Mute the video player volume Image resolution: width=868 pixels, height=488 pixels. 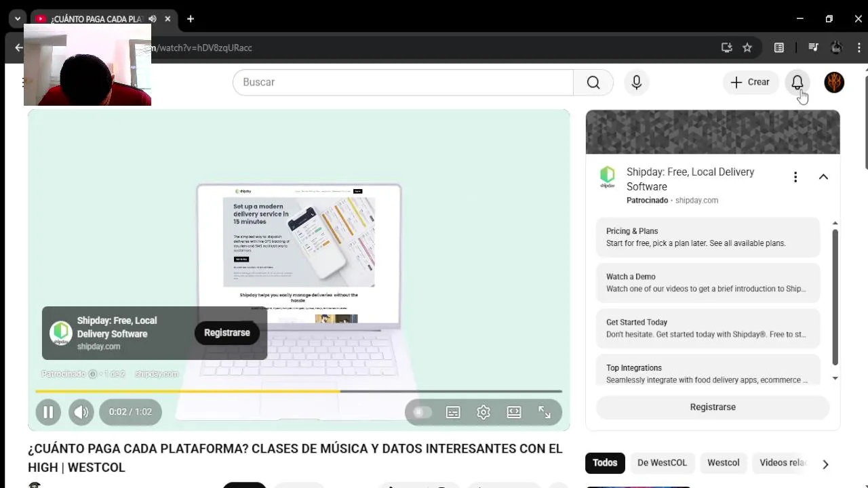point(81,412)
